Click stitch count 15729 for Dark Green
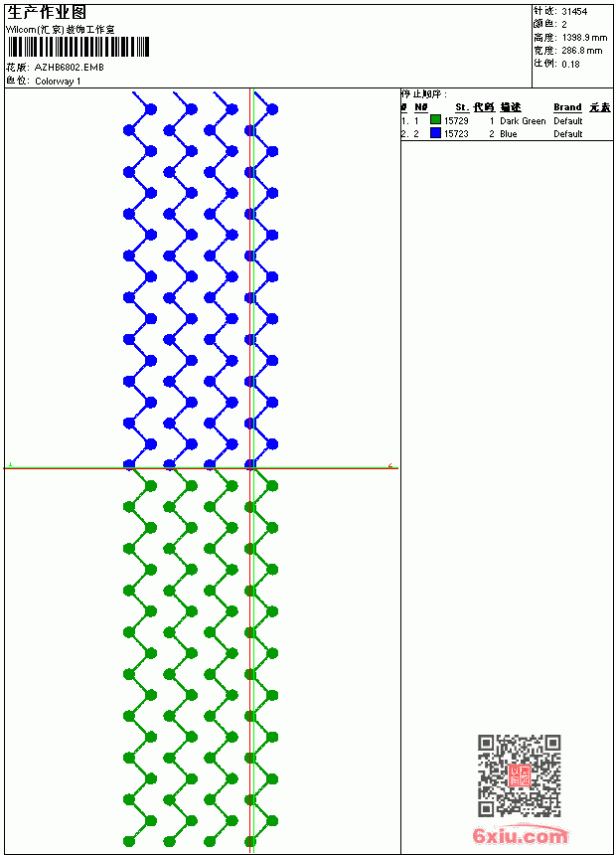The width and height of the screenshot is (616, 855). coord(456,120)
